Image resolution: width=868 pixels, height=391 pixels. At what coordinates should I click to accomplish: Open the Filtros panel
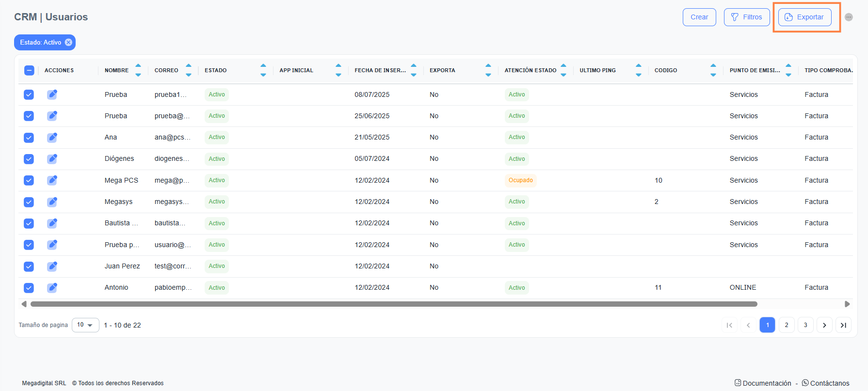[746, 17]
